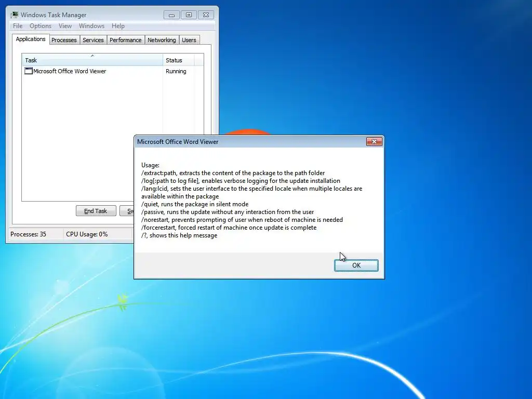The width and height of the screenshot is (532, 399).
Task: Minimize the Windows Task Manager window
Action: pos(171,15)
